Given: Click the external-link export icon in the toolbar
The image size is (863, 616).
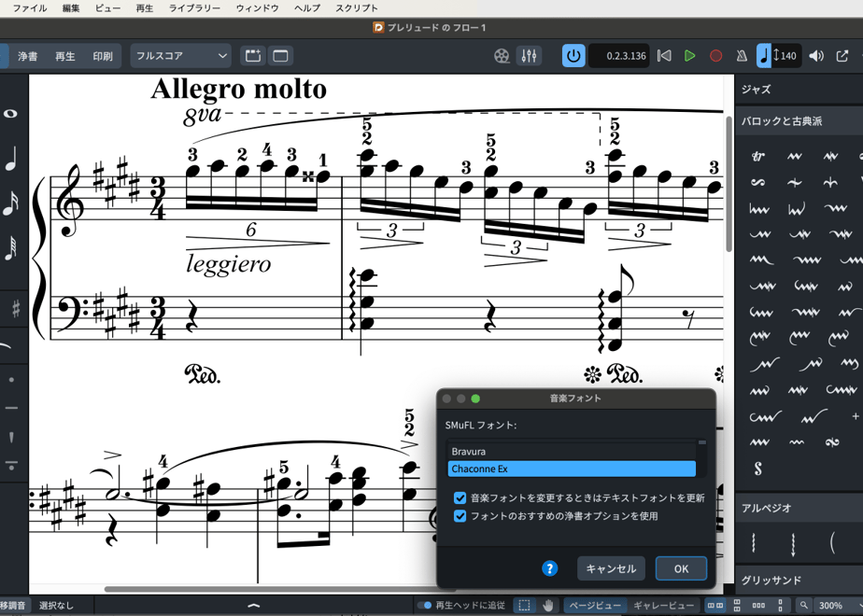Looking at the screenshot, I should point(842,56).
